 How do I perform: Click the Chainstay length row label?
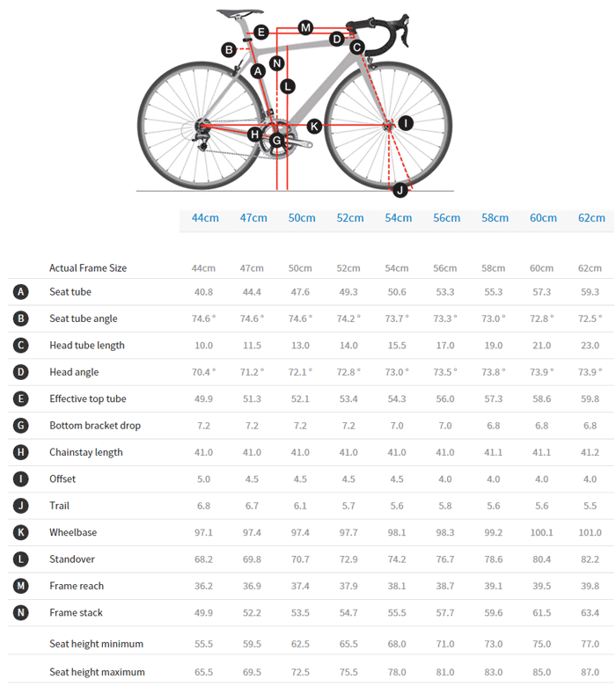click(x=86, y=452)
